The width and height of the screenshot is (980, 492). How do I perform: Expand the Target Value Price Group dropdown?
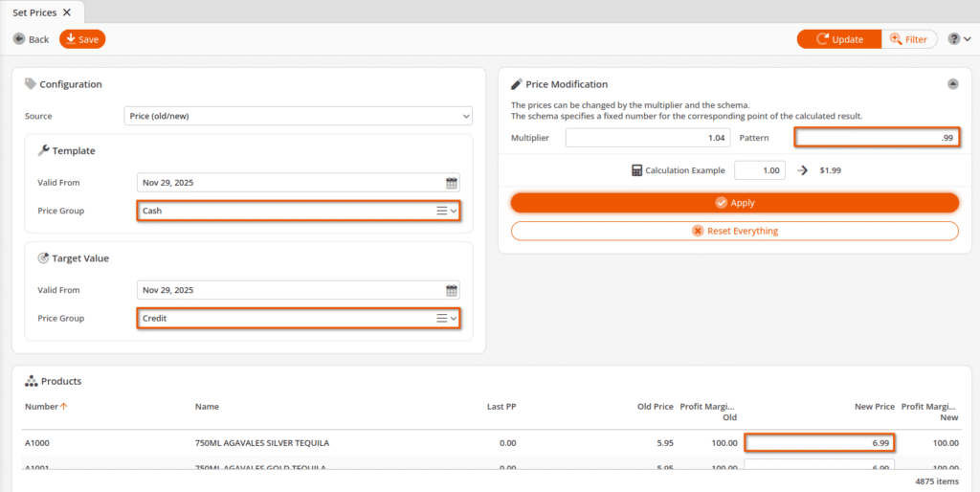point(455,318)
